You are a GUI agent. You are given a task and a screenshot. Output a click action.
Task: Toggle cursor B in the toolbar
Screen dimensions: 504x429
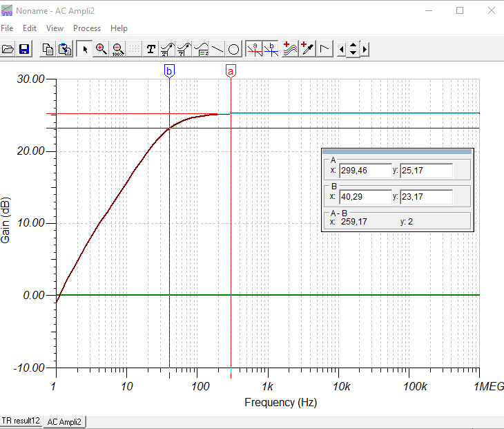coord(271,49)
